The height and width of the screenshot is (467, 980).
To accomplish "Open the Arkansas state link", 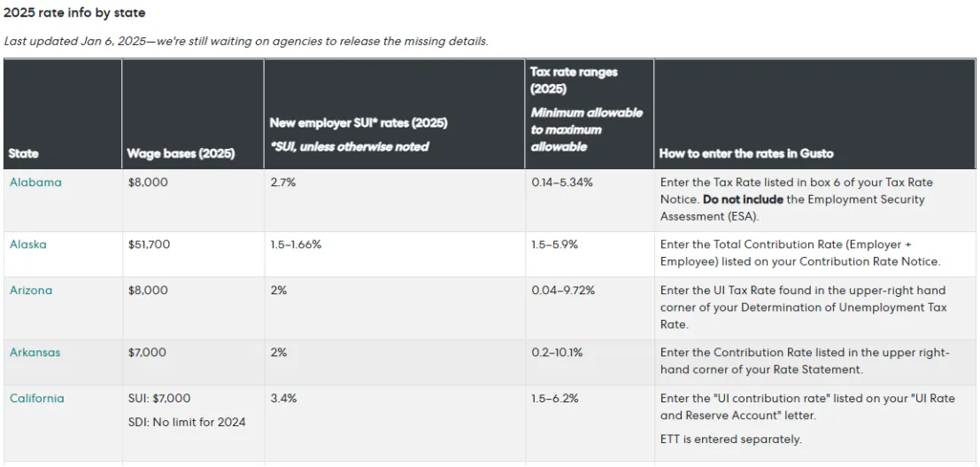I will 35,353.
